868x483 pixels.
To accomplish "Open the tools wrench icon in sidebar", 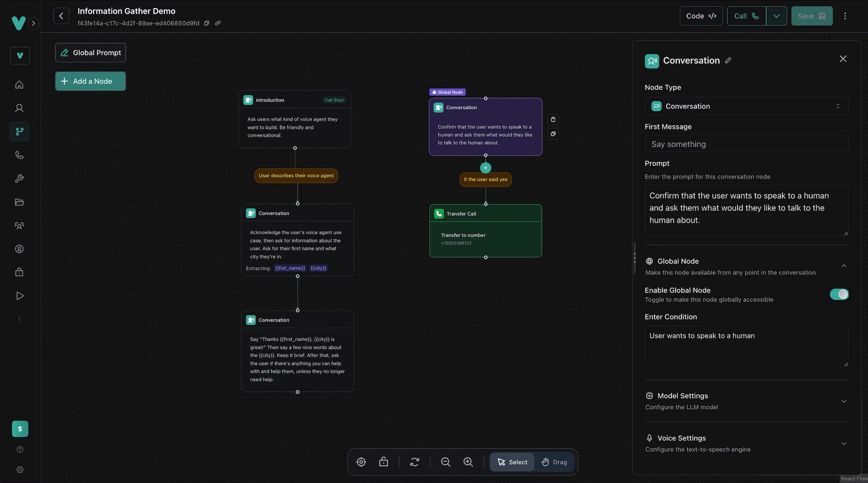I will [19, 179].
